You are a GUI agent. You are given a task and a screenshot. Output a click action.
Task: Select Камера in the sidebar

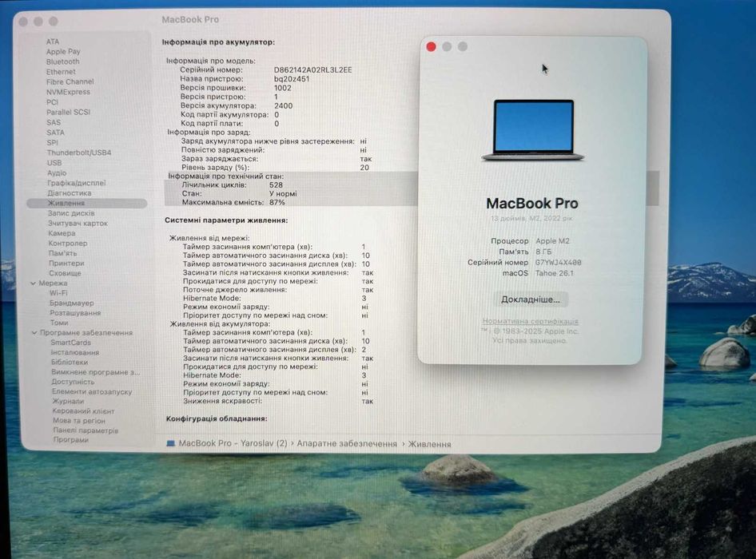(62, 233)
